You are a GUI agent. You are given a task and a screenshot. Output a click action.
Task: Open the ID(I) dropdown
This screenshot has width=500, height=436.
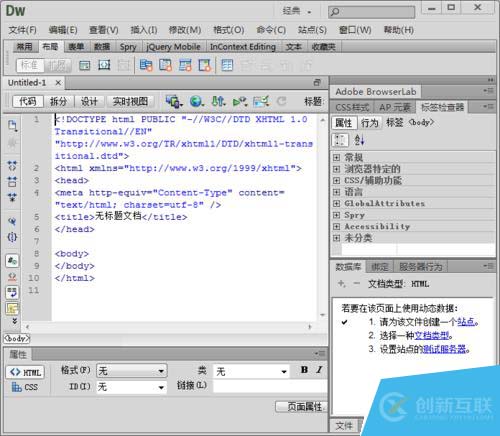point(132,387)
